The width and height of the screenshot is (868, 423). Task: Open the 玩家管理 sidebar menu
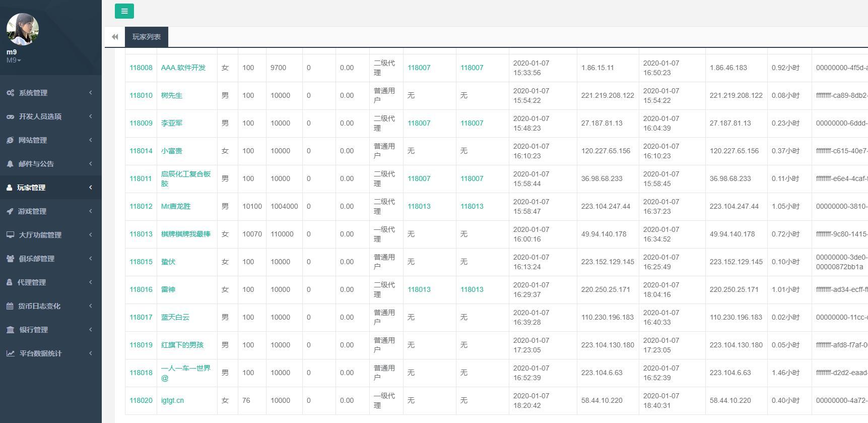point(31,188)
